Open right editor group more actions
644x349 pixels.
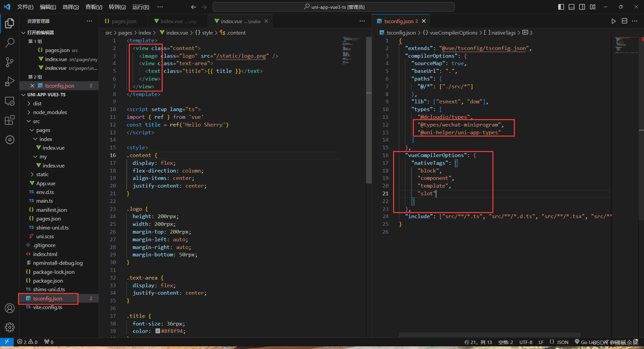pos(635,21)
